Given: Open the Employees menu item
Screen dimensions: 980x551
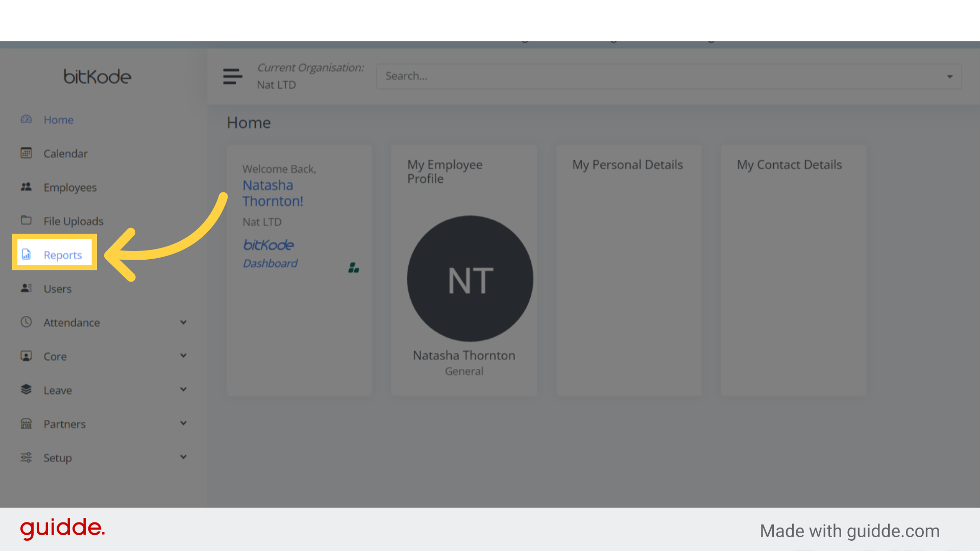Looking at the screenshot, I should pyautogui.click(x=70, y=187).
